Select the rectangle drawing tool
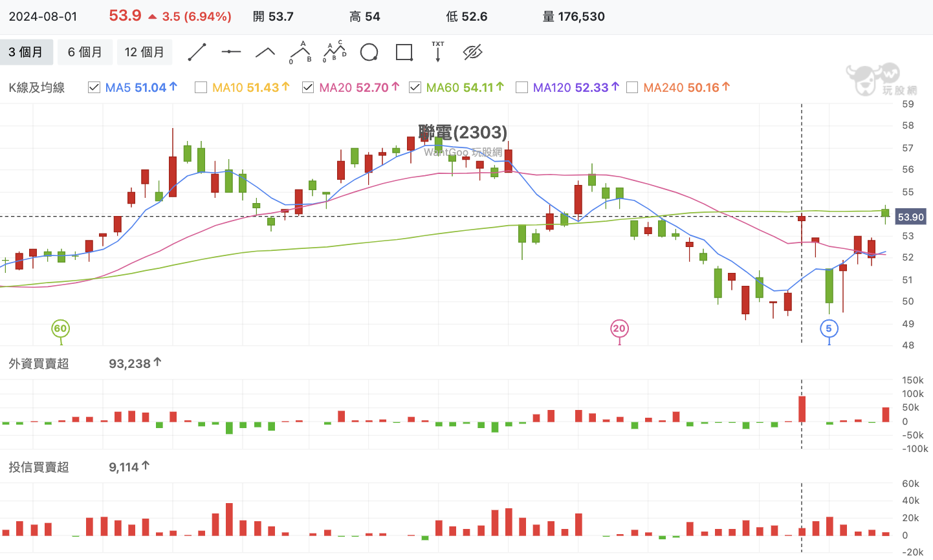The height and width of the screenshot is (560, 933). [404, 52]
